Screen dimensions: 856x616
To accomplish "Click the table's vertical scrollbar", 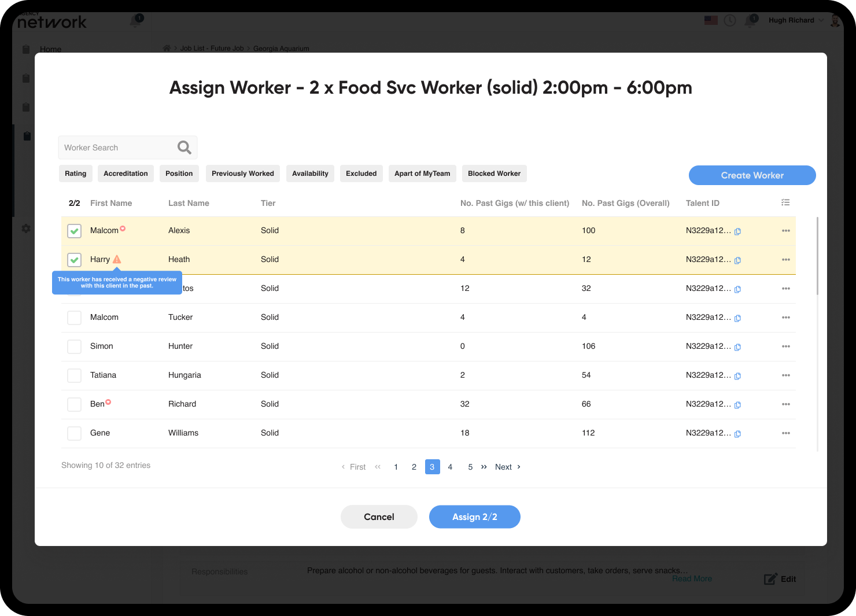I will pos(817,256).
